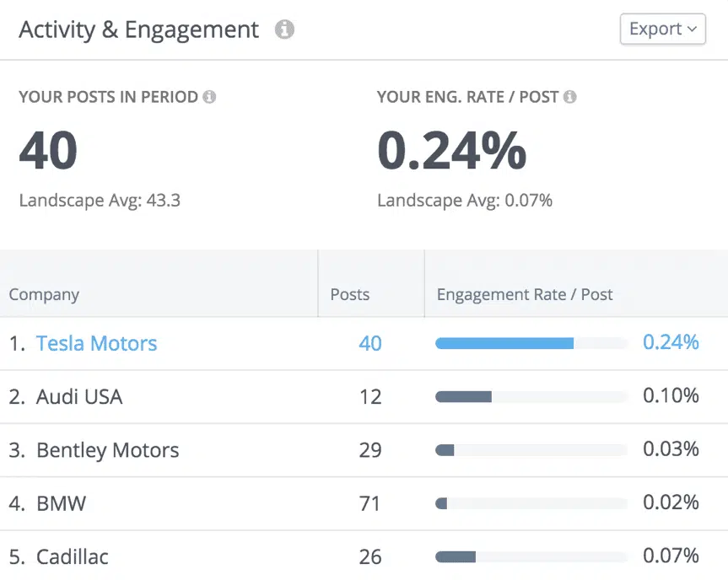Click Tesla's 0.24% engagement rate value
Image resolution: width=728 pixels, height=580 pixels.
tap(671, 342)
